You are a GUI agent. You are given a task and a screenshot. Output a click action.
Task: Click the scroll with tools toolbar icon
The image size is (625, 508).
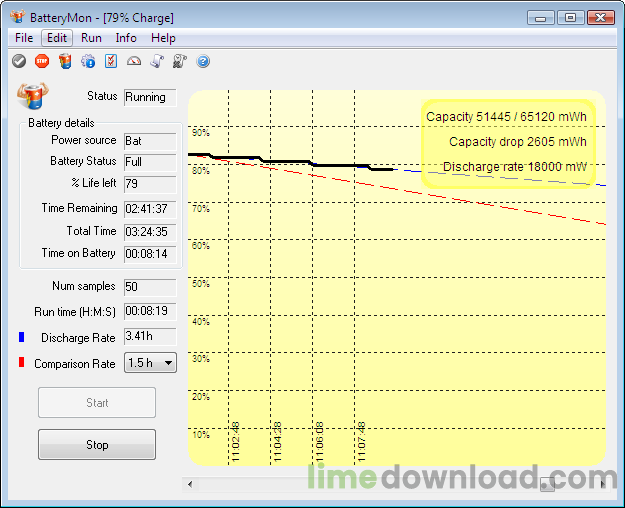(180, 61)
